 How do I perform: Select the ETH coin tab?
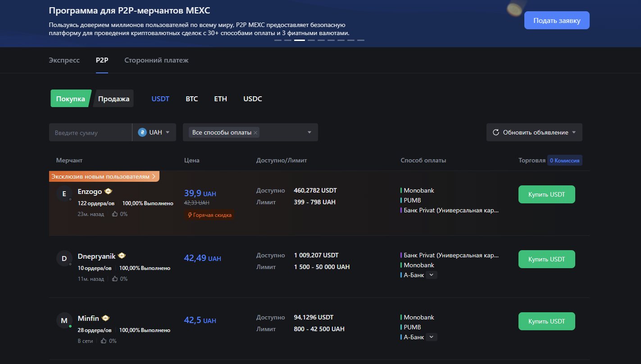click(x=221, y=99)
